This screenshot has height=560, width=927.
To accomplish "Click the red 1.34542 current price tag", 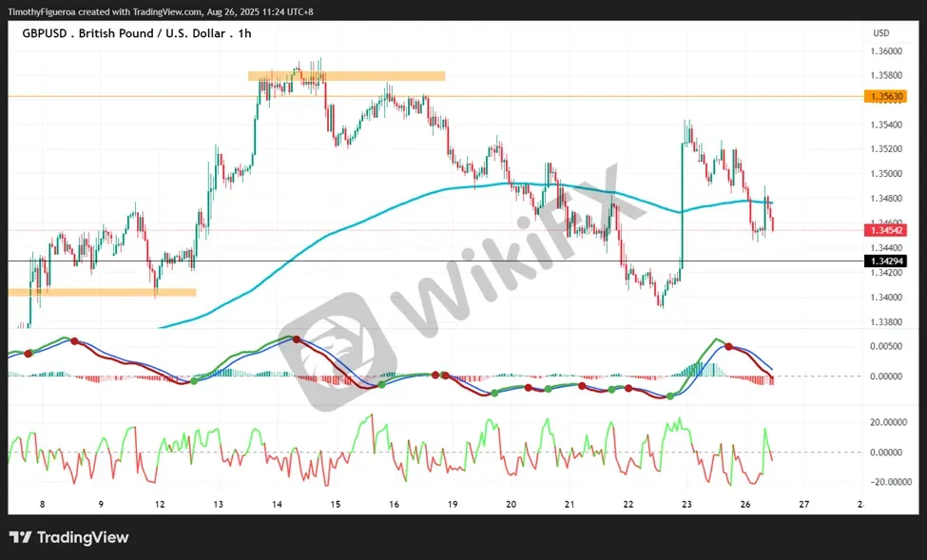I will (x=885, y=230).
